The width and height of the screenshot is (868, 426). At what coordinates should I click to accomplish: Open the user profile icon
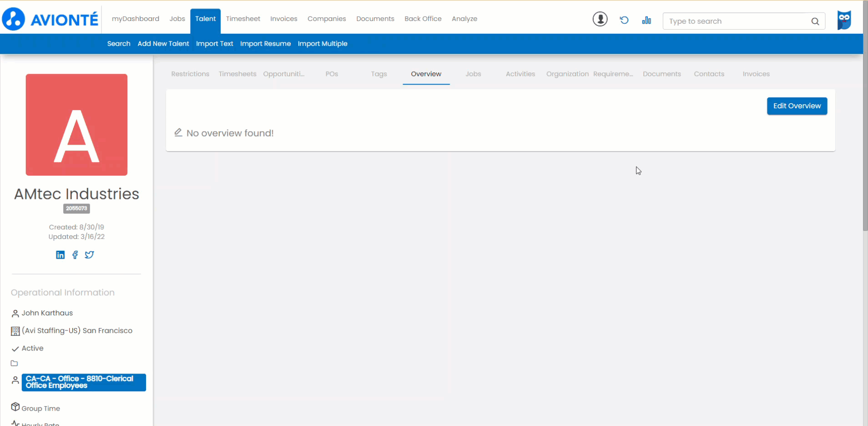[600, 19]
